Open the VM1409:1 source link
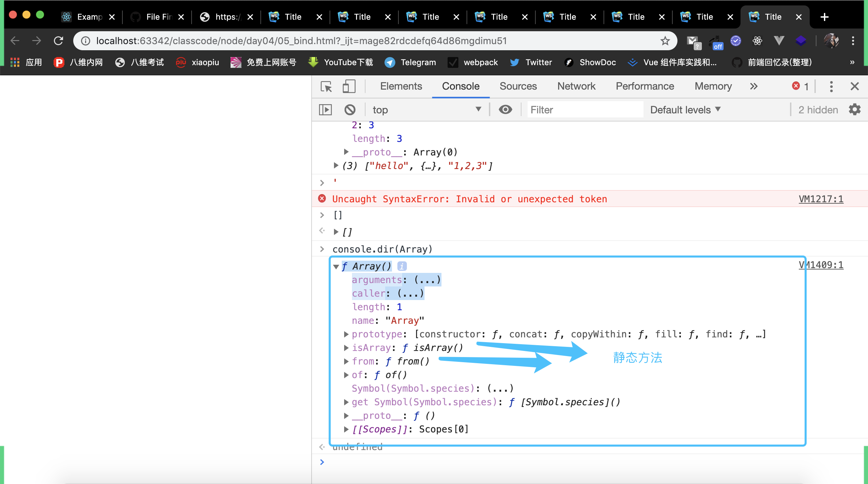The height and width of the screenshot is (484, 868). [821, 265]
